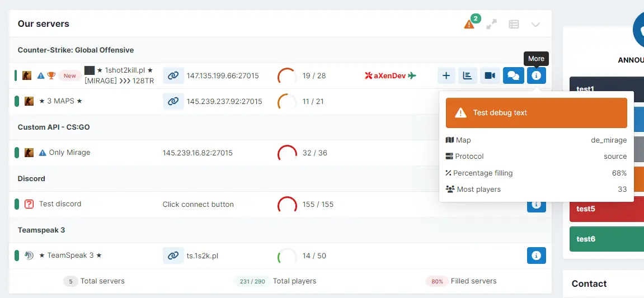
Task: Click game icon of Only Mirage server
Action: [x=29, y=153]
